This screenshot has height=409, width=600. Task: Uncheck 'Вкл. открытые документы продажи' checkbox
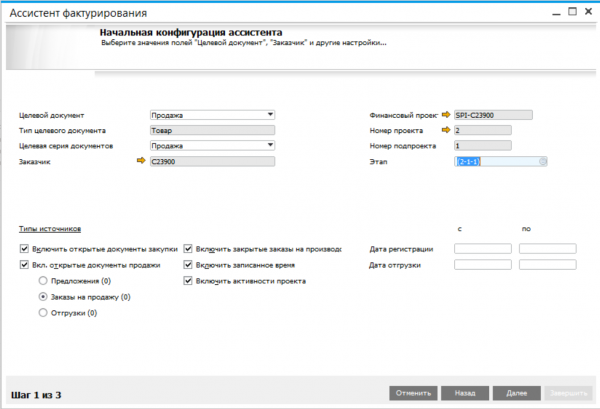(x=23, y=265)
